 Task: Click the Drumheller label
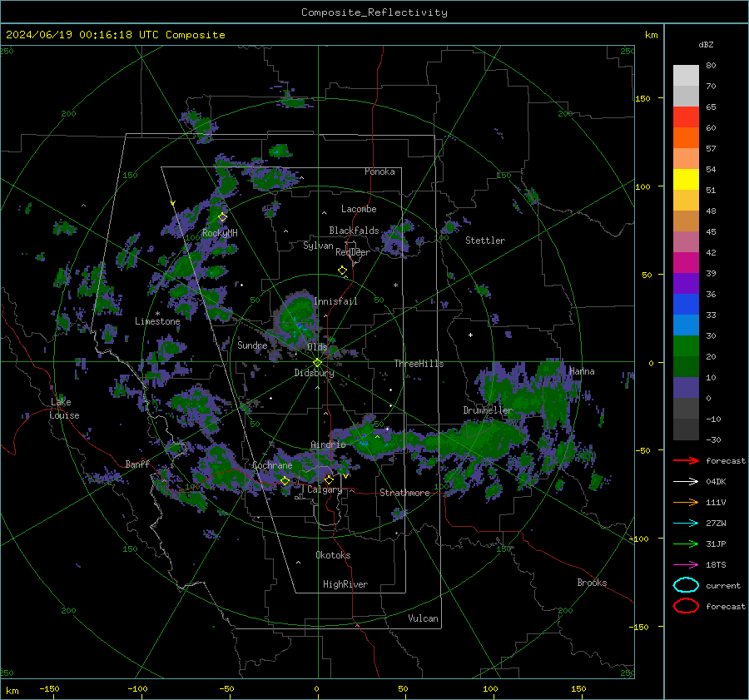click(x=488, y=410)
